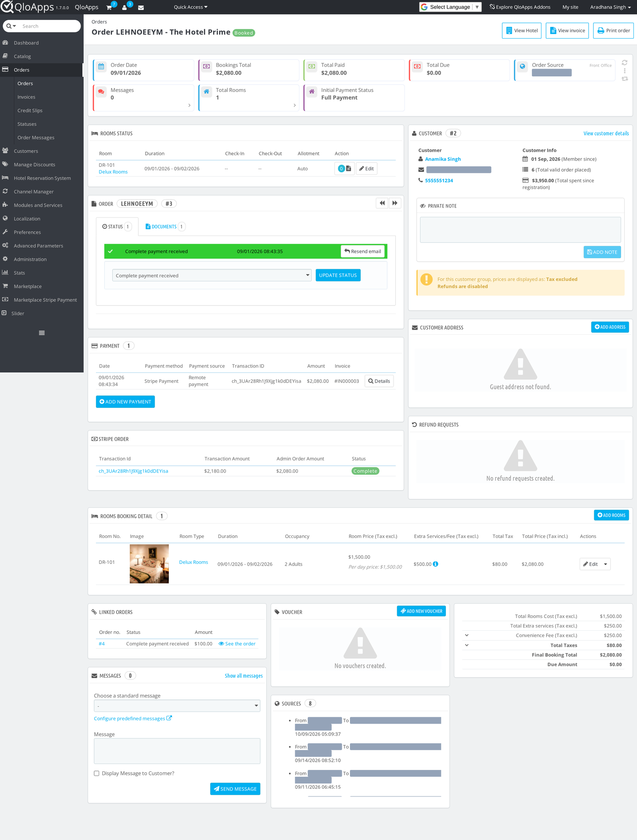Click Print order button
Viewport: 637px width, 840px height.
613,30
